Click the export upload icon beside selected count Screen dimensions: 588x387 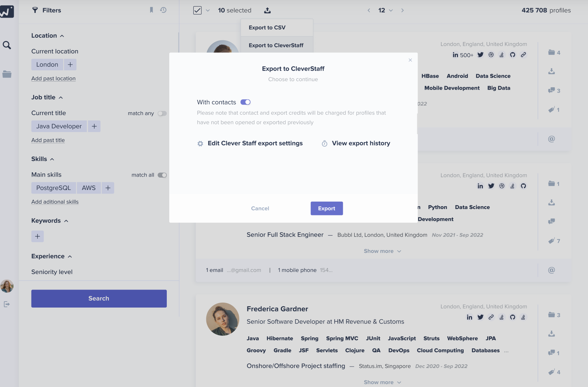[267, 10]
